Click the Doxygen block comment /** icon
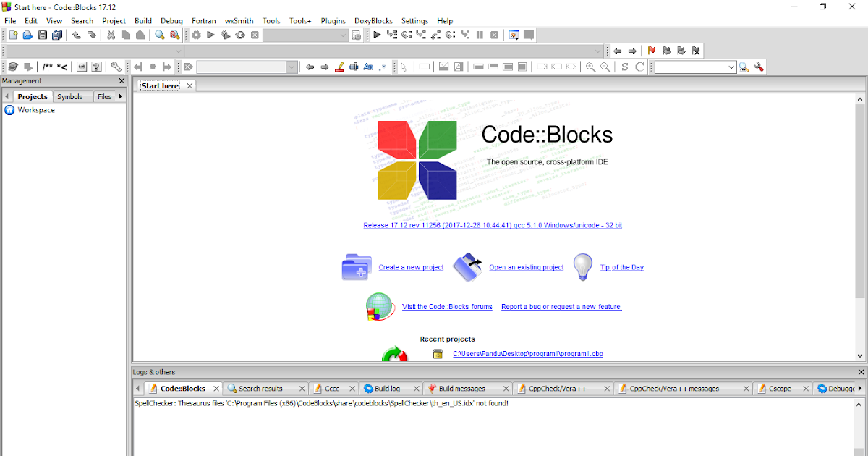This screenshot has width=868, height=456. click(48, 67)
